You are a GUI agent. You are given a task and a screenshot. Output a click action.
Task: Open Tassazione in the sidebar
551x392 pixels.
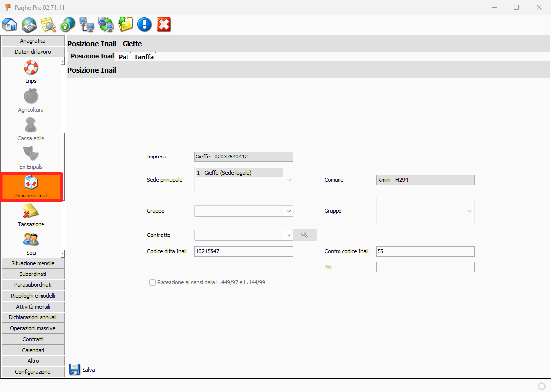31,215
